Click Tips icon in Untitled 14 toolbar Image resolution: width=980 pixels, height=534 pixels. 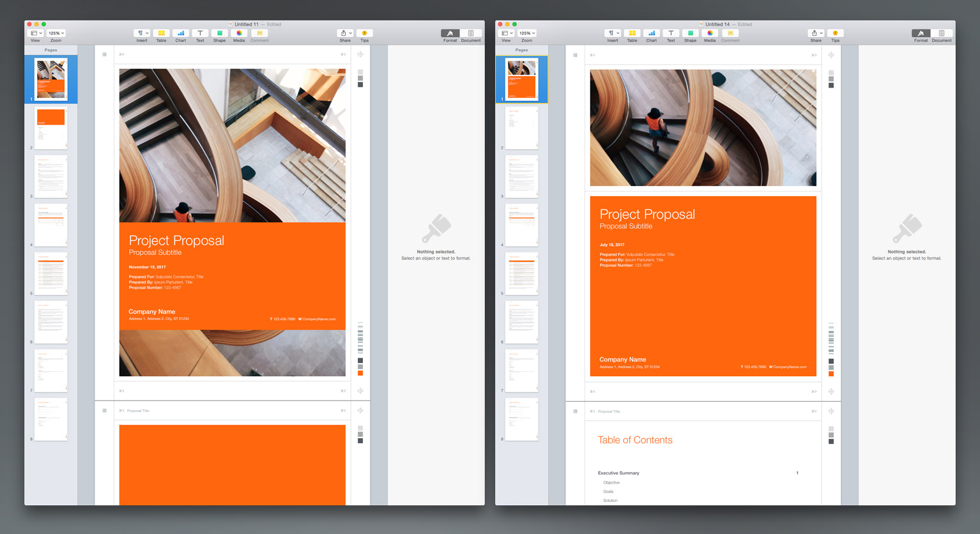tap(835, 33)
